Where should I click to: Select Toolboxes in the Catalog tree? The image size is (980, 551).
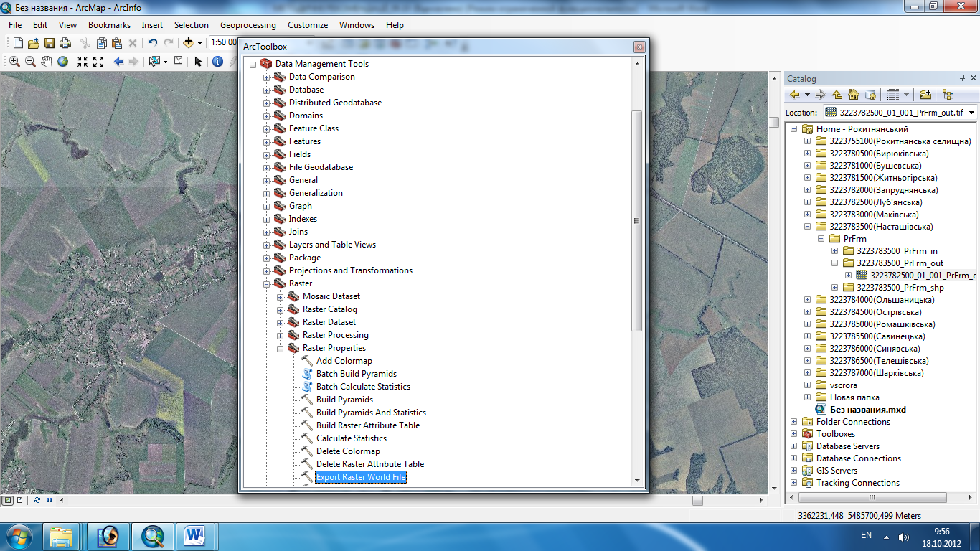pos(835,434)
